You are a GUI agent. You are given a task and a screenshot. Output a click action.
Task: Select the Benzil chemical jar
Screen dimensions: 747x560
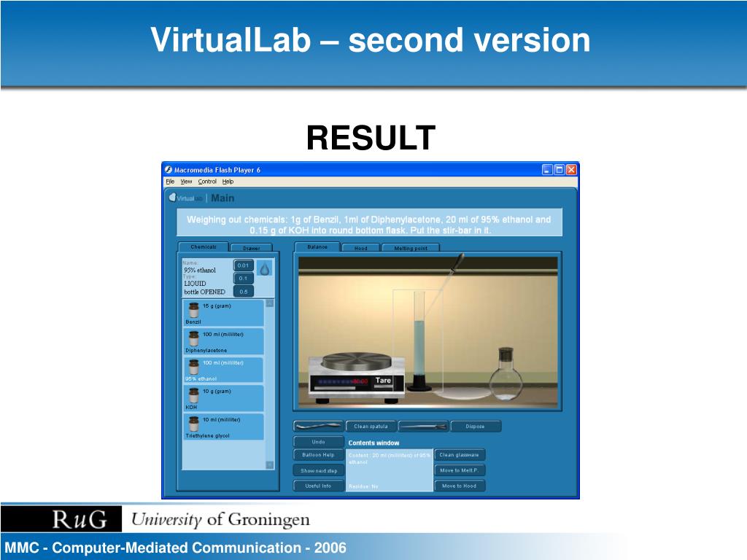click(x=223, y=313)
